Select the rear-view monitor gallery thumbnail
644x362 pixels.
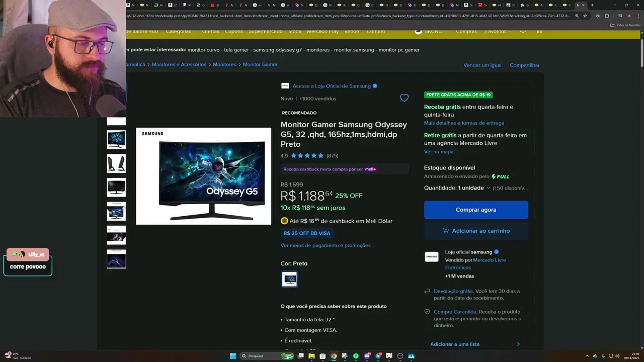click(116, 187)
